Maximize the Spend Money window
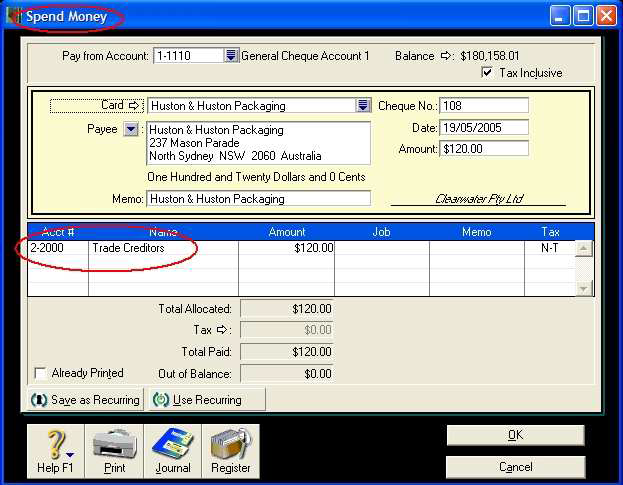The width and height of the screenshot is (623, 485). click(x=583, y=16)
